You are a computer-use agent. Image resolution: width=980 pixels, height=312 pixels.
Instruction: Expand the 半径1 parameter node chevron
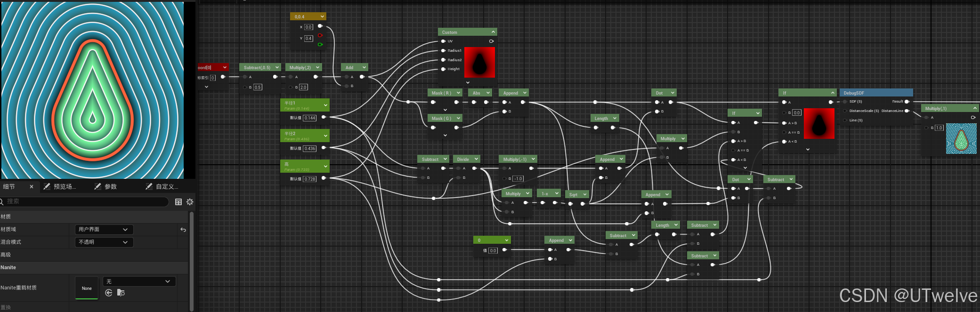[325, 105]
